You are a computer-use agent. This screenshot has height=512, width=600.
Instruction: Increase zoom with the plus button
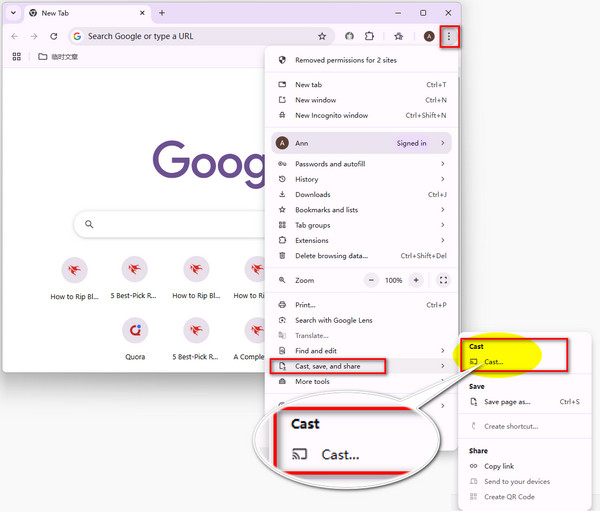pos(416,280)
